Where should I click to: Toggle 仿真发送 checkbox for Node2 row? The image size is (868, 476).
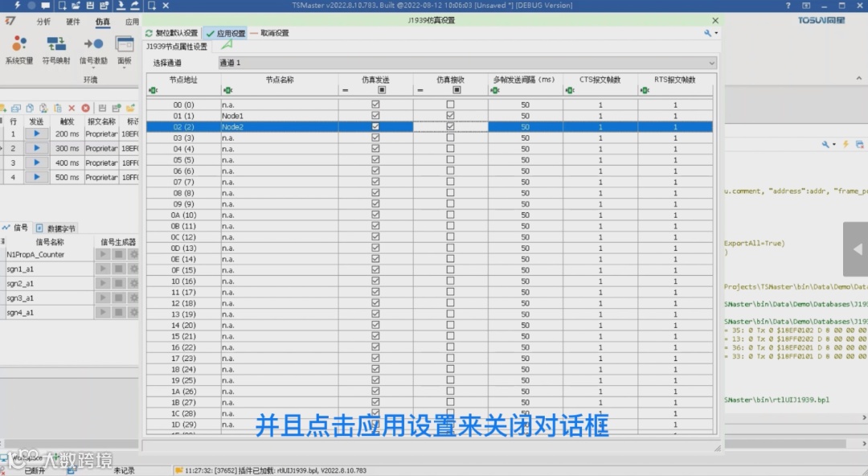[x=375, y=126]
